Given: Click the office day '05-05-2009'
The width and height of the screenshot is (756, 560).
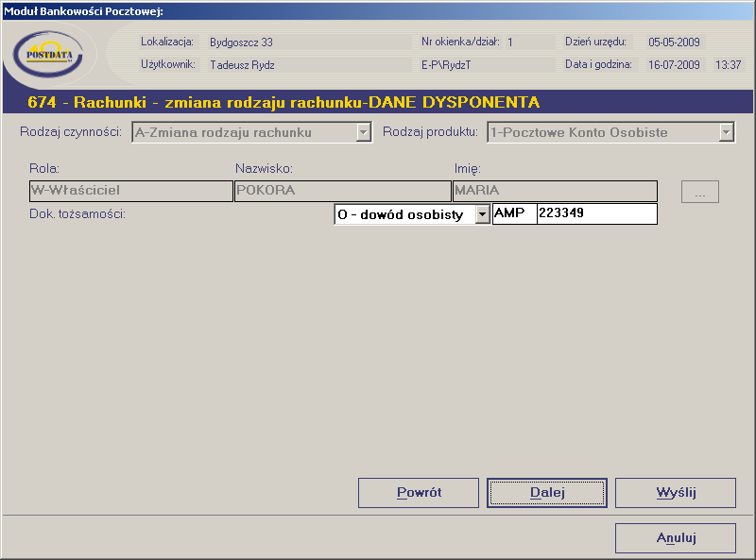Looking at the screenshot, I should (674, 42).
